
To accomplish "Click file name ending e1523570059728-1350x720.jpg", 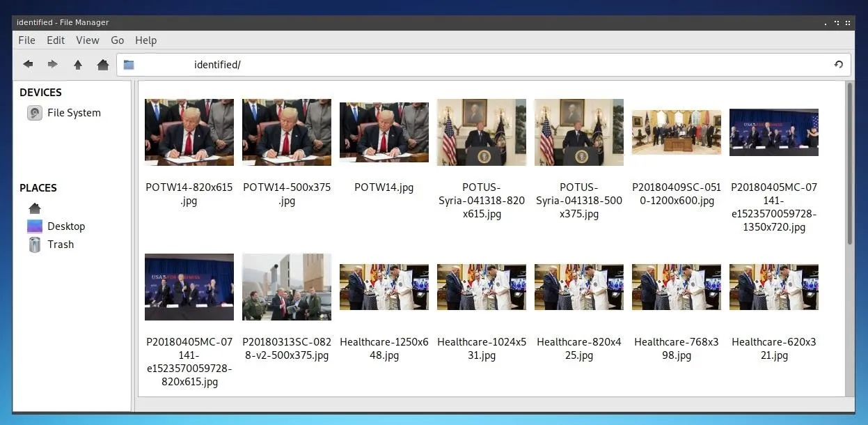I will click(x=774, y=207).
